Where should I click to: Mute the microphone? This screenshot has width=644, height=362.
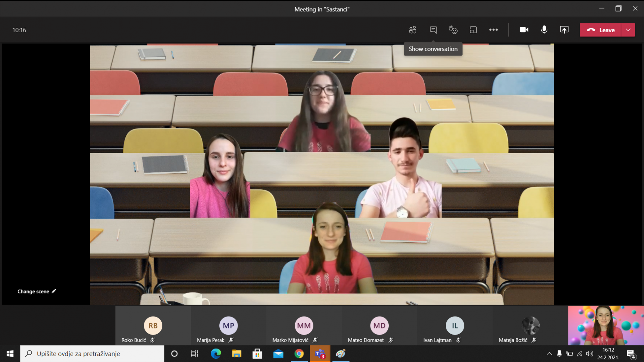pyautogui.click(x=544, y=30)
